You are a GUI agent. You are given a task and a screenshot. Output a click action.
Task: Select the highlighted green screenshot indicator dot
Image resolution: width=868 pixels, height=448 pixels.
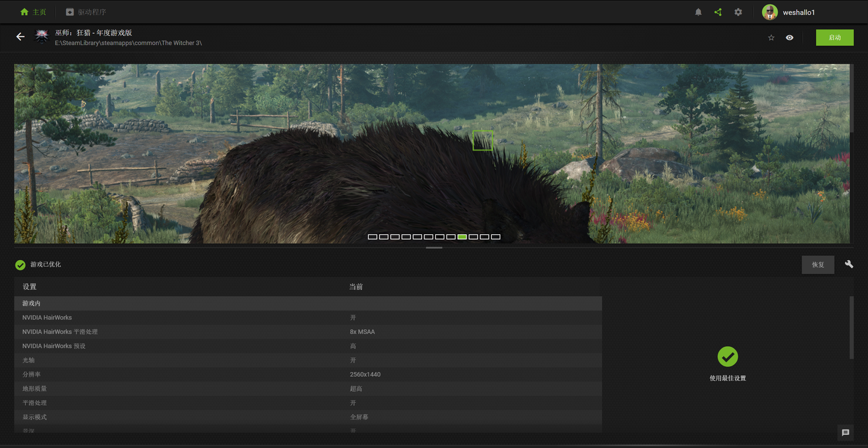click(462, 237)
